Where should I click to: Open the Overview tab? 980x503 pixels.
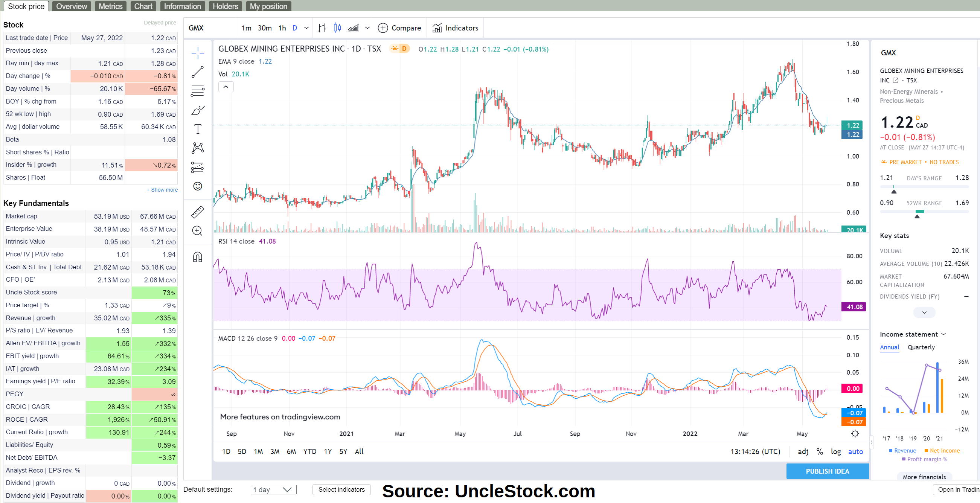point(72,6)
